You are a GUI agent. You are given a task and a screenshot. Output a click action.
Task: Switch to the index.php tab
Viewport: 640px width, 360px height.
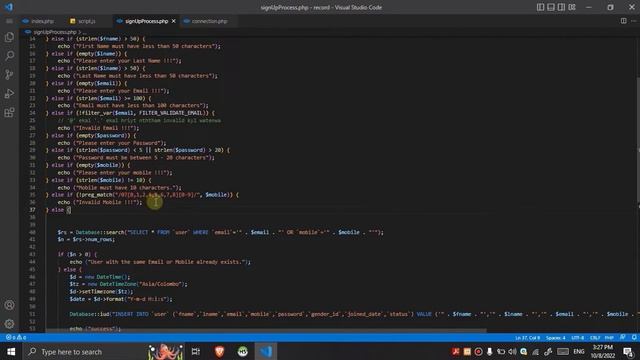coord(39,21)
